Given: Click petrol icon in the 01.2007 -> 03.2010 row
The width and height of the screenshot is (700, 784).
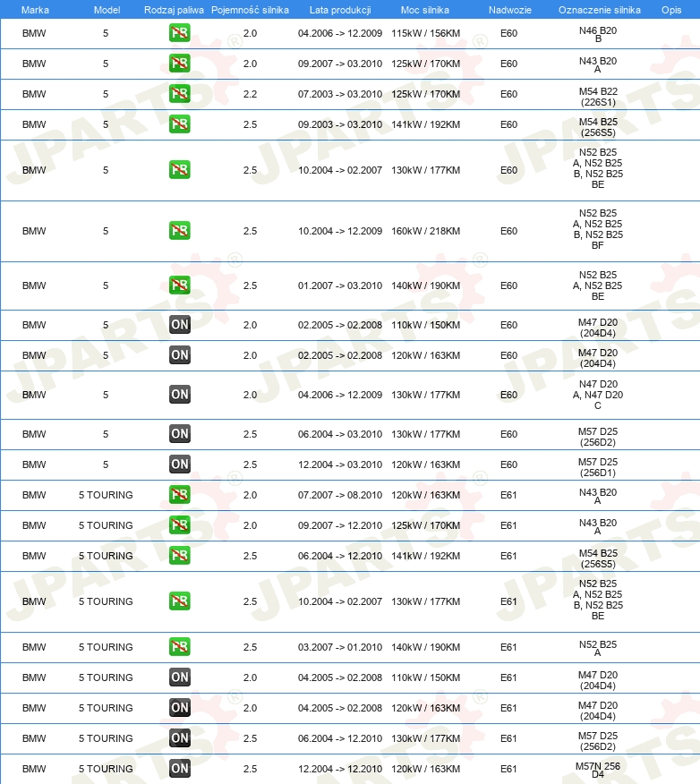Looking at the screenshot, I should coord(180,285).
